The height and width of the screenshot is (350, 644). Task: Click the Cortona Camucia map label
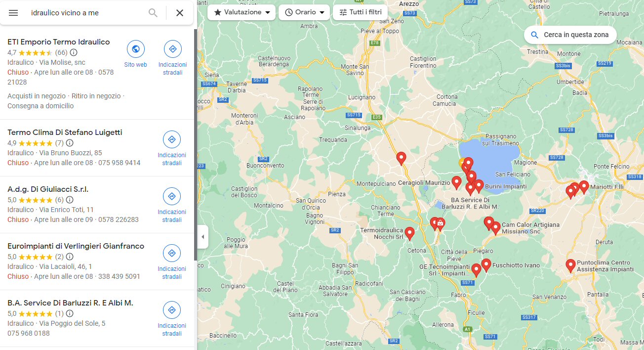tap(446, 100)
